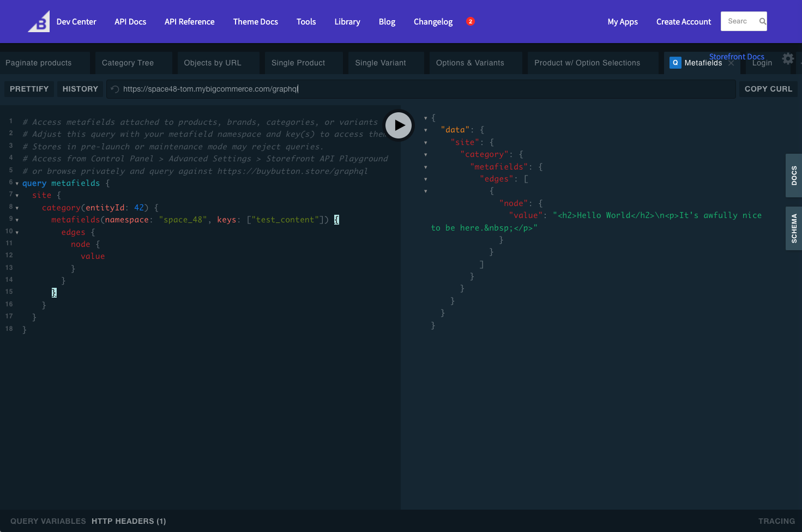The height and width of the screenshot is (532, 802).
Task: Expand the QUERY VARIABLES panel
Action: coord(48,521)
